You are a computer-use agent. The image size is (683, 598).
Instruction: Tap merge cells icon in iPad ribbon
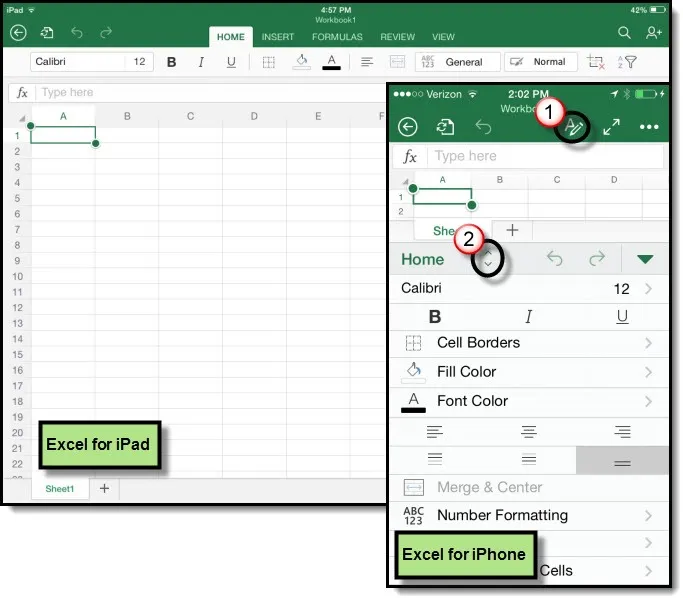397,62
